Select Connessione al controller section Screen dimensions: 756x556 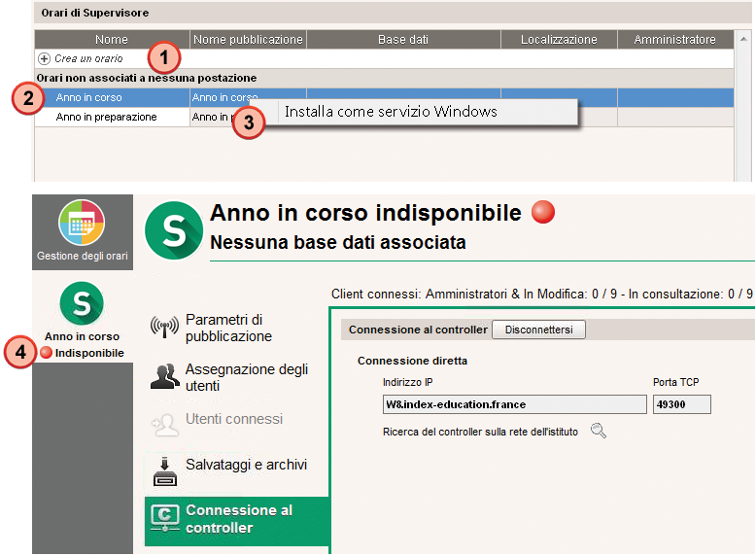tap(237, 520)
